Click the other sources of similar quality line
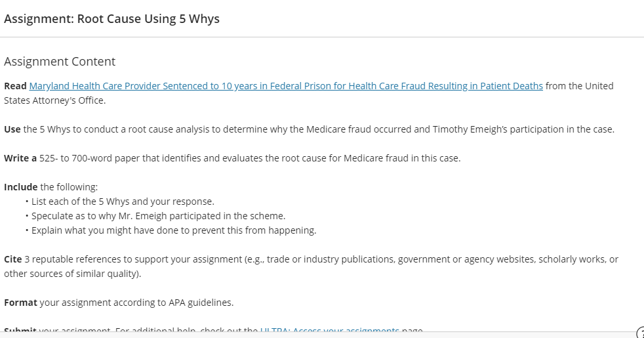Viewport: 644px width, 338px height. [72, 274]
